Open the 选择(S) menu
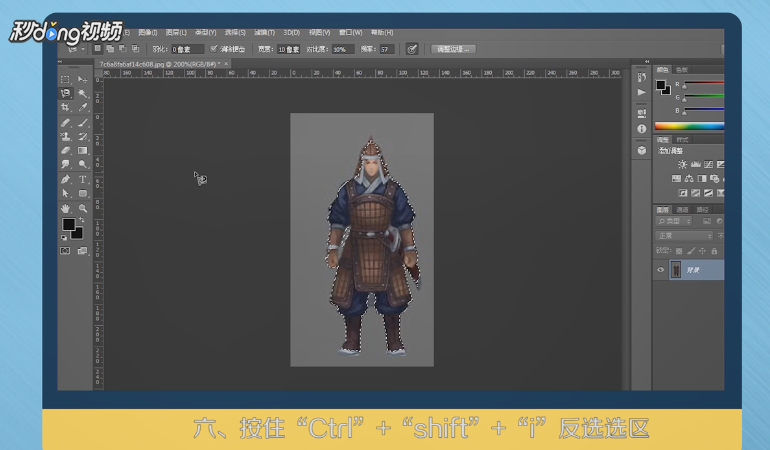770x450 pixels. pyautogui.click(x=235, y=32)
